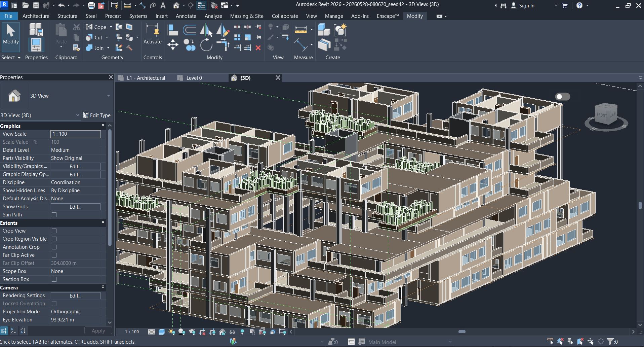Click the Thin Lines icon in quick access
The height and width of the screenshot is (347, 644).
201,5
